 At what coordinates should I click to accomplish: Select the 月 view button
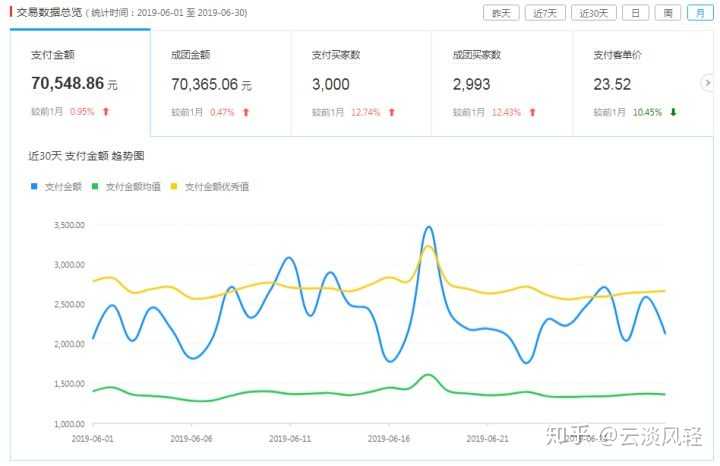[699, 13]
